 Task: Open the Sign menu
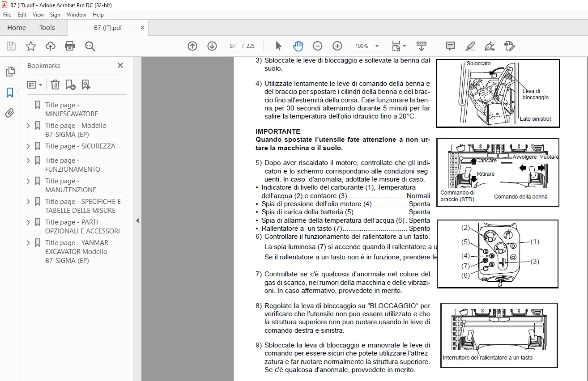tap(55, 15)
